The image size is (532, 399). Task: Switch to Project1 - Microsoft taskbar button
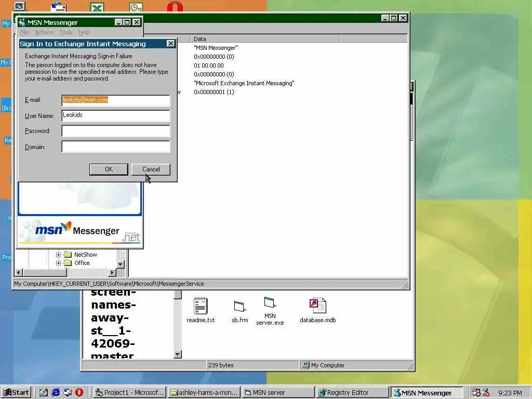pyautogui.click(x=129, y=393)
